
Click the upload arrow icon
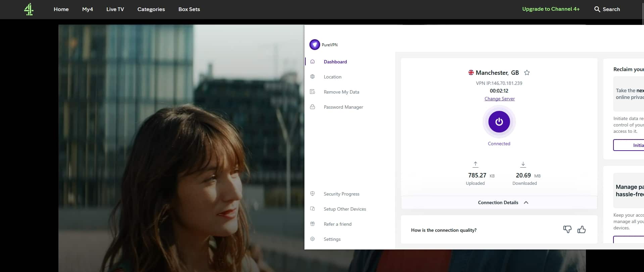475,164
